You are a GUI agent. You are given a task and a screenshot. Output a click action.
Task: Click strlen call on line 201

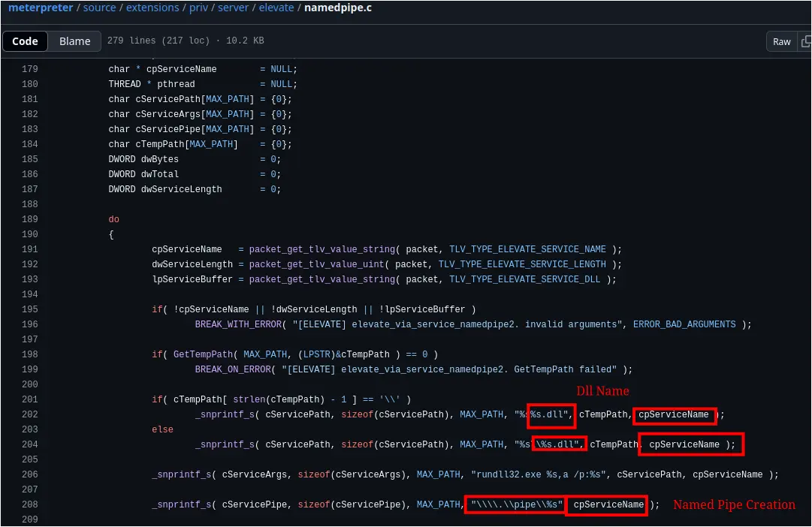click(249, 399)
